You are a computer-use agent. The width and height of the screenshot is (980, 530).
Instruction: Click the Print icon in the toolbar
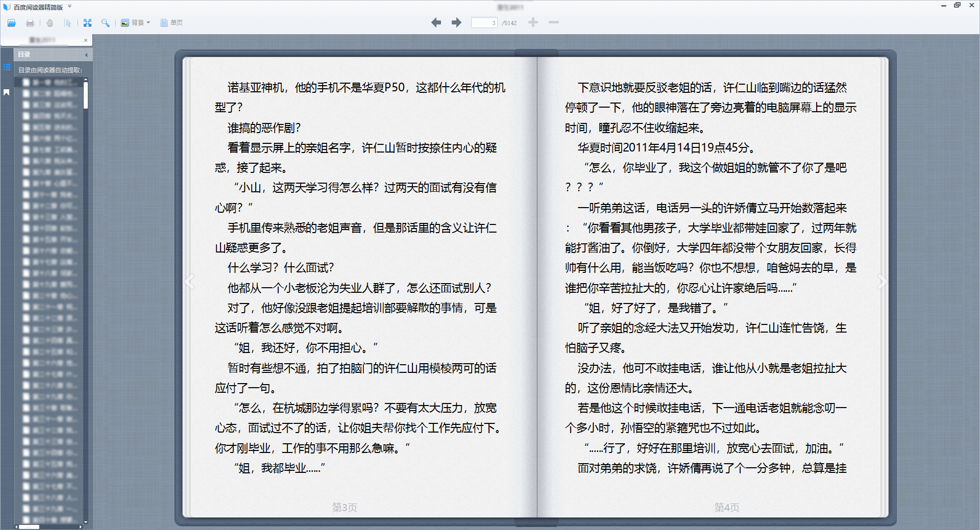click(30, 23)
